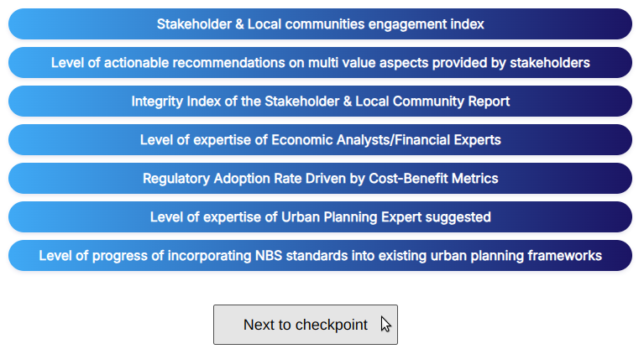This screenshot has height=349, width=644.
Task: Choose Level of expertise of Economic Analysts/Financial Experts
Action: click(x=320, y=139)
